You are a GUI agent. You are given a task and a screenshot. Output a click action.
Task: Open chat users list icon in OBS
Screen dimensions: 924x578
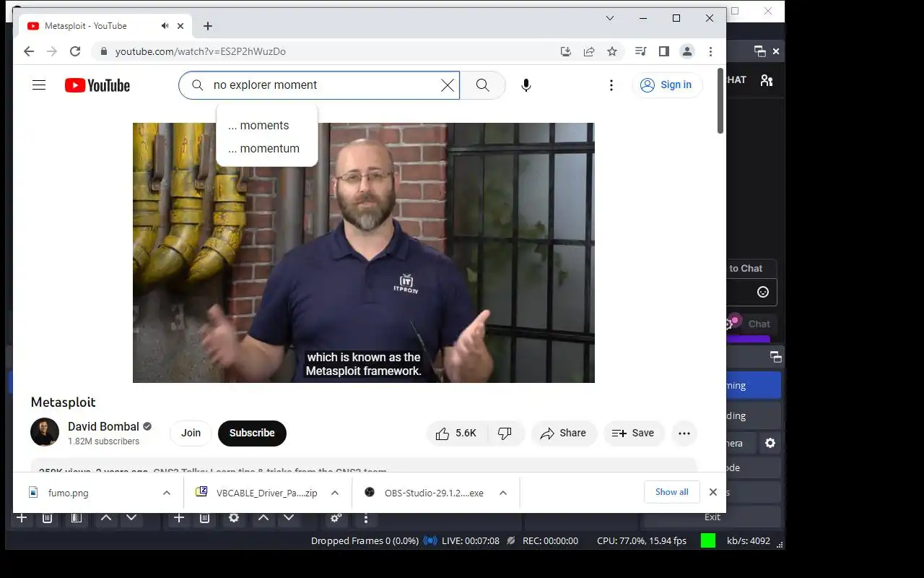tap(767, 80)
